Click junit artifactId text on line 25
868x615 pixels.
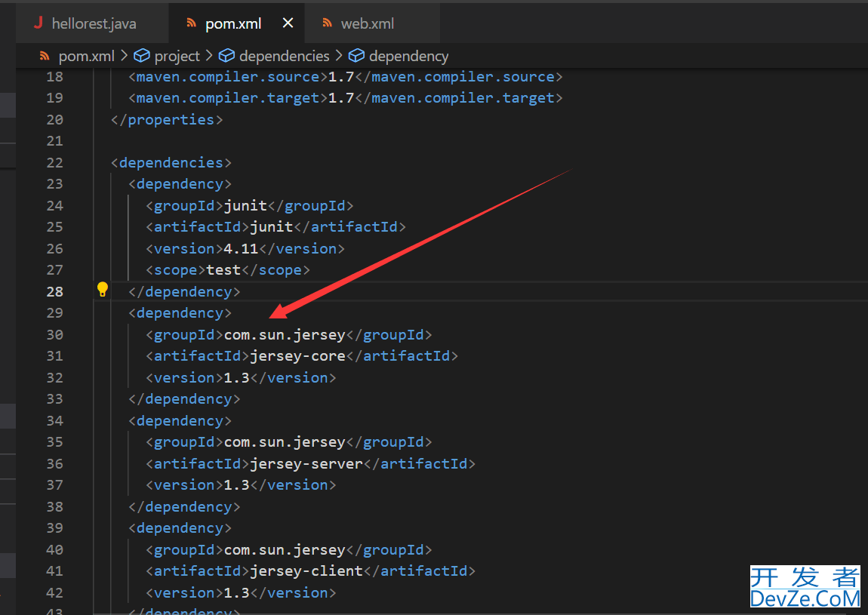pyautogui.click(x=272, y=227)
